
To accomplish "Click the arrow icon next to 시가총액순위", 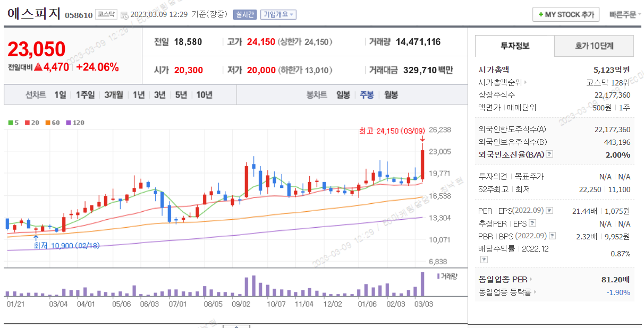I will click(x=526, y=82).
